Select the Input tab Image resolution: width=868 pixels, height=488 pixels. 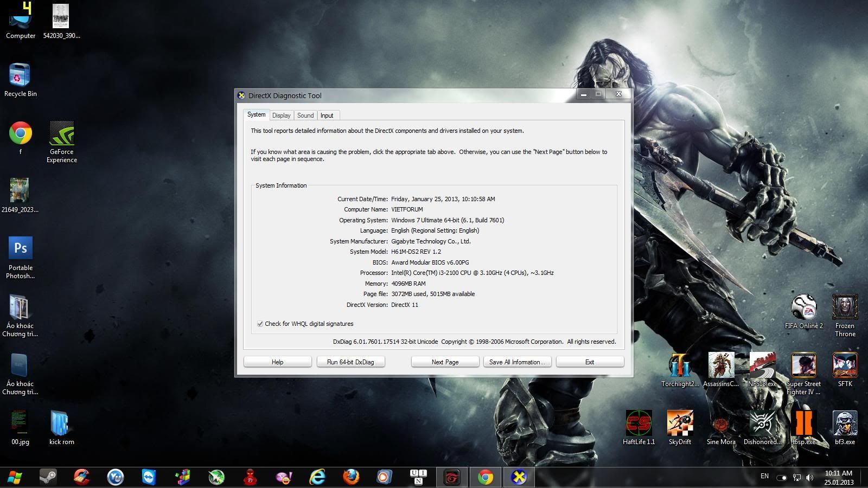tap(327, 115)
